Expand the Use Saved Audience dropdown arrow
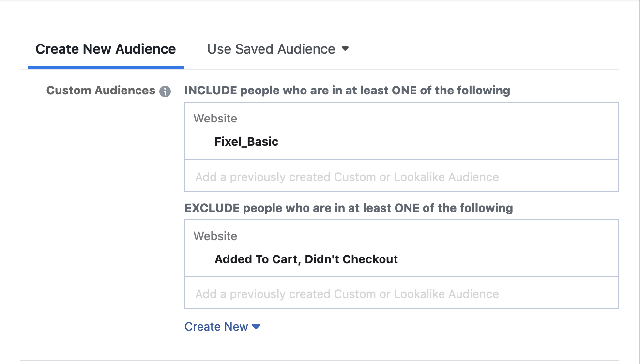Screen dimensions: 640x364 [345, 49]
